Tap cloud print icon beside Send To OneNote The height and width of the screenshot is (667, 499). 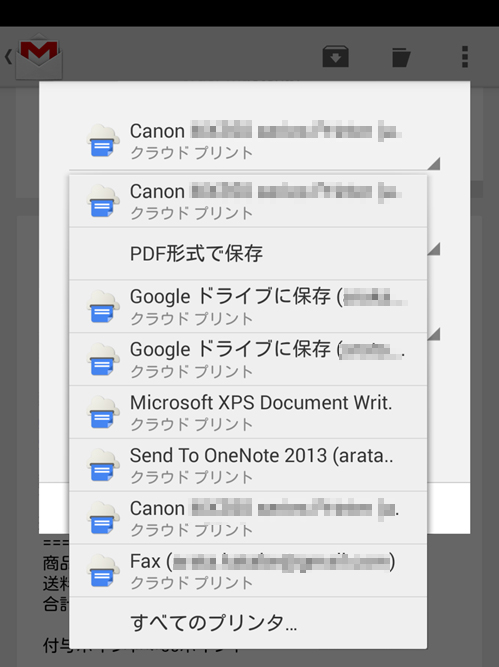coord(103,465)
